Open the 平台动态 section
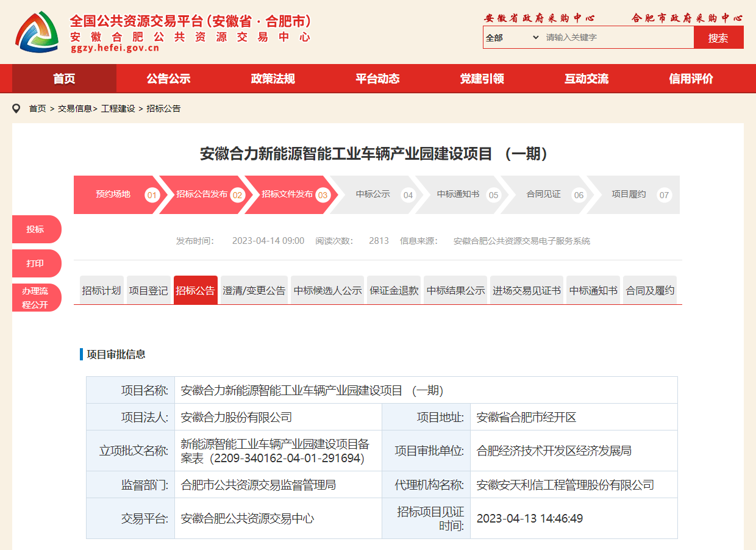Viewport: 756px width, 550px height. click(x=377, y=78)
